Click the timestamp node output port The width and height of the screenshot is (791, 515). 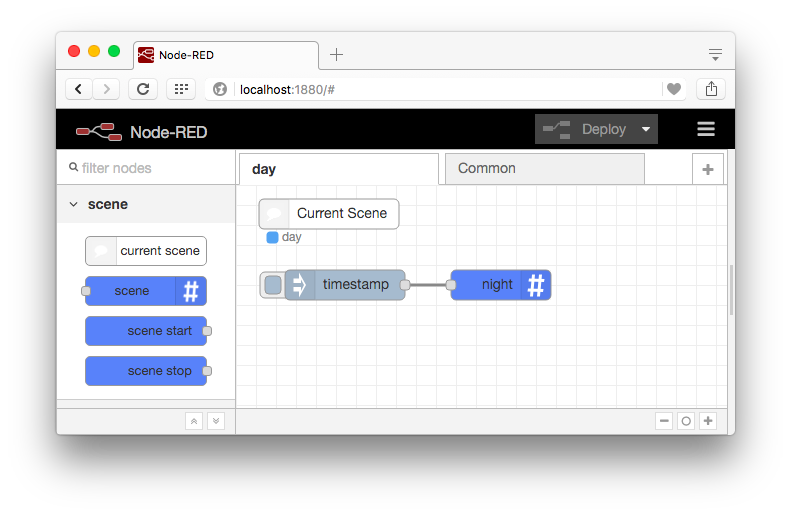tap(405, 285)
